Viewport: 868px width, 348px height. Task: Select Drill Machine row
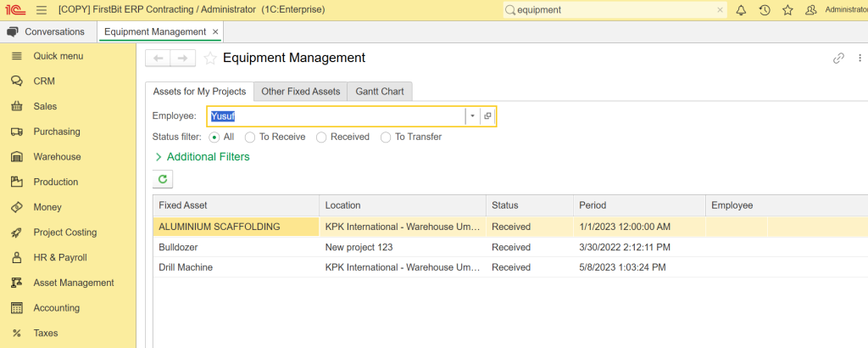pos(510,267)
